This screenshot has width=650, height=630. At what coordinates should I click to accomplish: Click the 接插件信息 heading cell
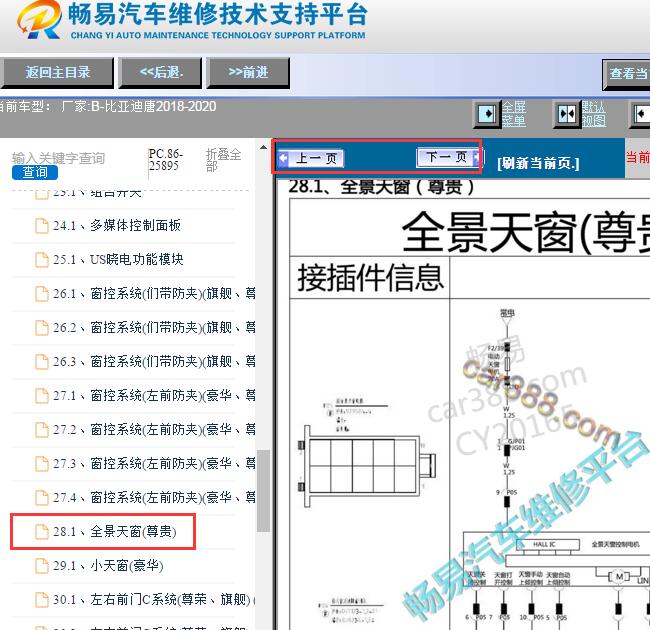[370, 277]
